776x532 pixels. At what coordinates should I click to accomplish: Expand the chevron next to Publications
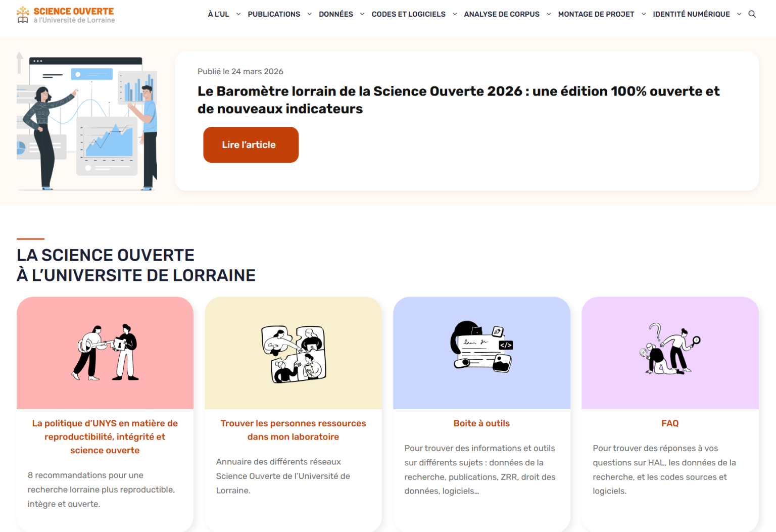pos(310,14)
